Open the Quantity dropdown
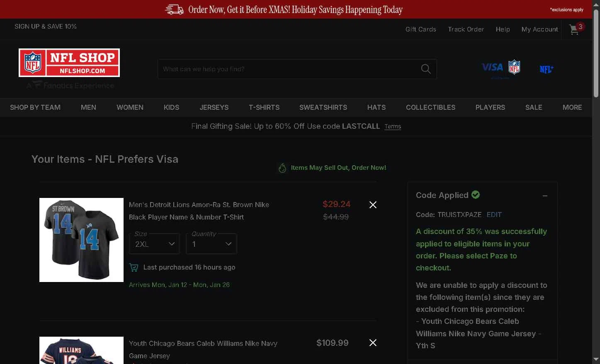The width and height of the screenshot is (600, 364). pyautogui.click(x=211, y=243)
